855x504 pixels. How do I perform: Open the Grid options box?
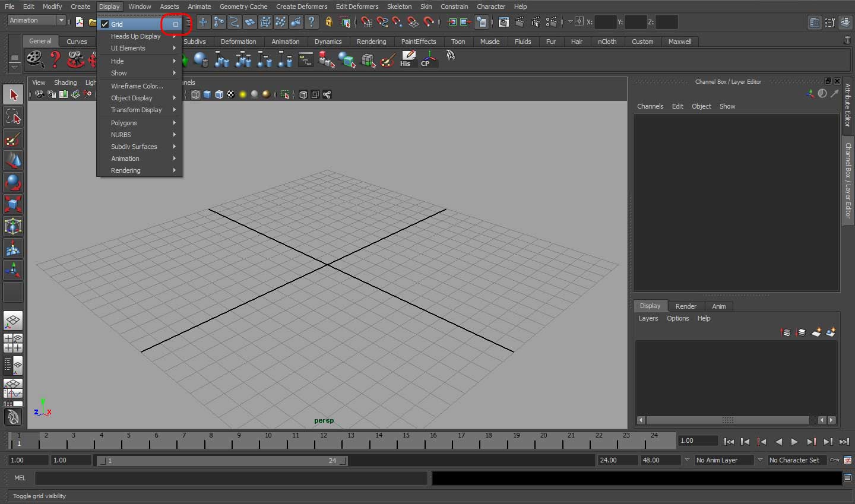click(x=175, y=24)
